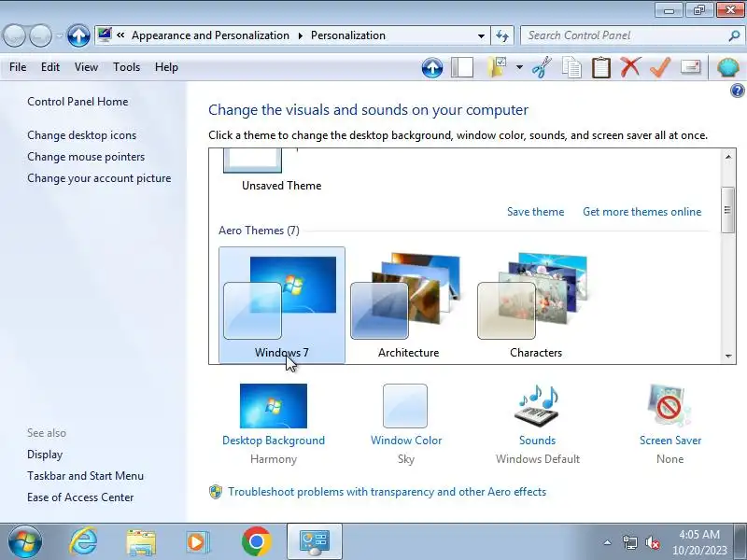Open the address bar history dropdown
This screenshot has width=747, height=560.
point(481,35)
